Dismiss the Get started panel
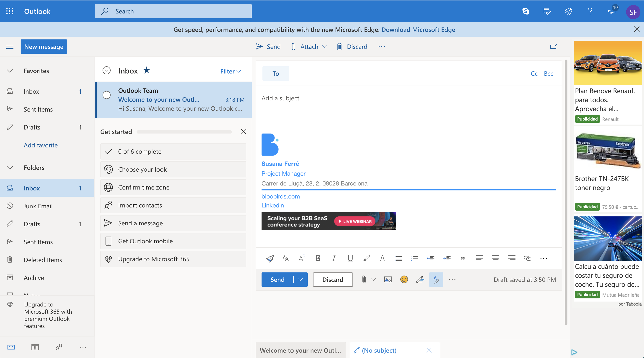Screen dimensions: 644x358 click(243, 132)
